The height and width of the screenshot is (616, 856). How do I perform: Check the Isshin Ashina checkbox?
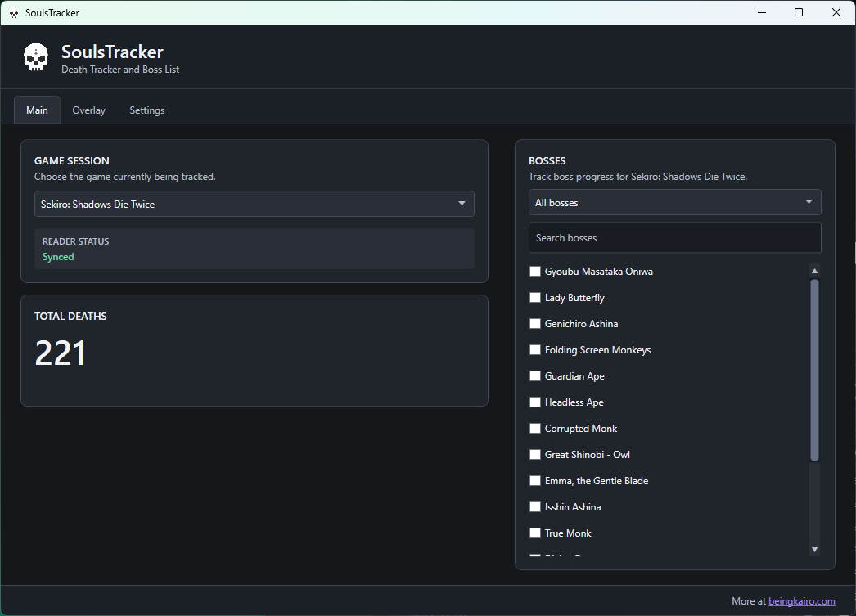tap(535, 507)
